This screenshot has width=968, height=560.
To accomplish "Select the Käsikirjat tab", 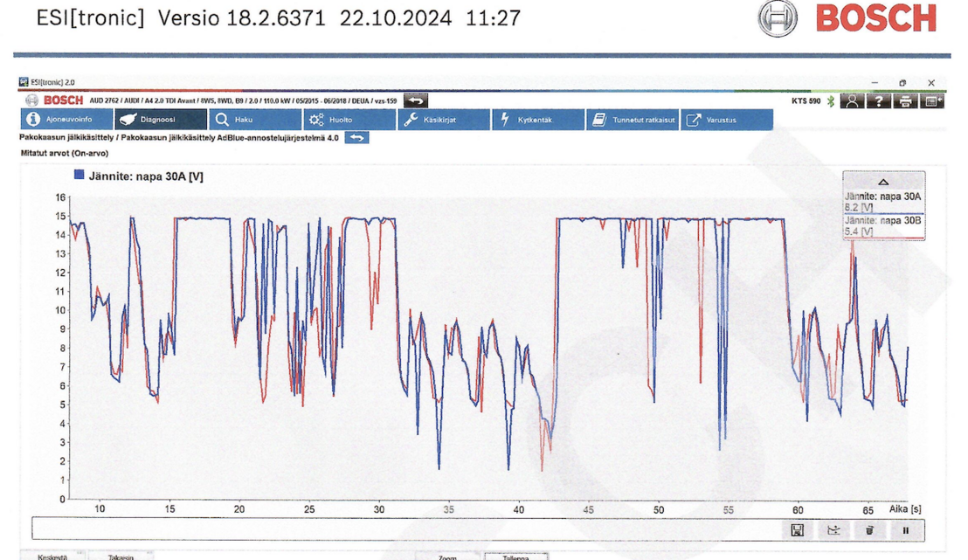I will click(445, 120).
